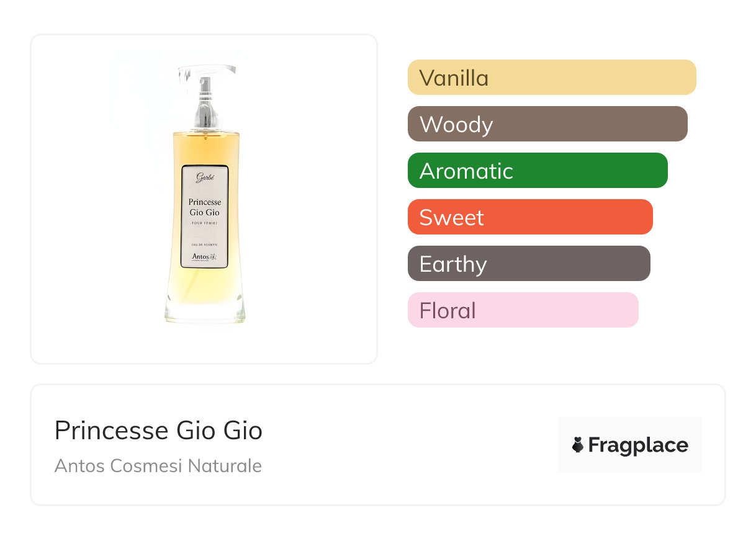Select the gray Earthy accord bar
756x536 pixels.
tap(528, 264)
